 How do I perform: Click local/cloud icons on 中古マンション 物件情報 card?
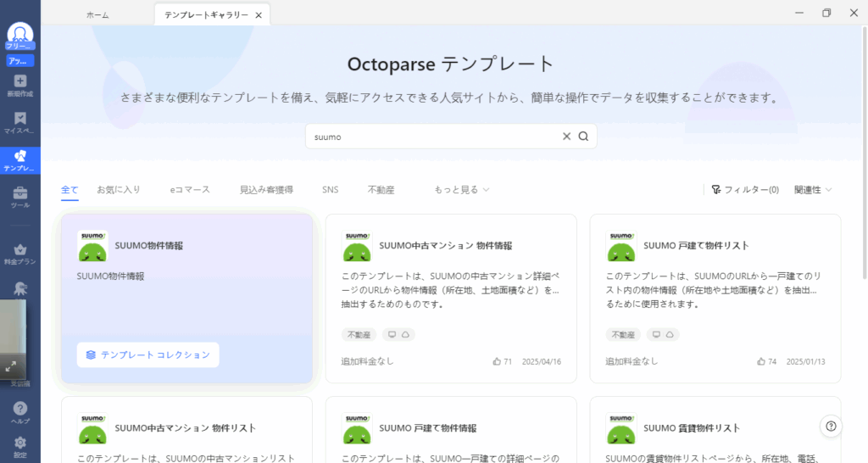[x=398, y=334]
